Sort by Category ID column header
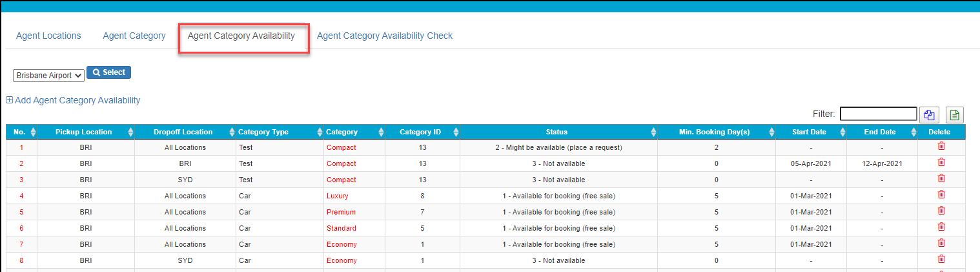The height and width of the screenshot is (272, 980). pos(420,132)
